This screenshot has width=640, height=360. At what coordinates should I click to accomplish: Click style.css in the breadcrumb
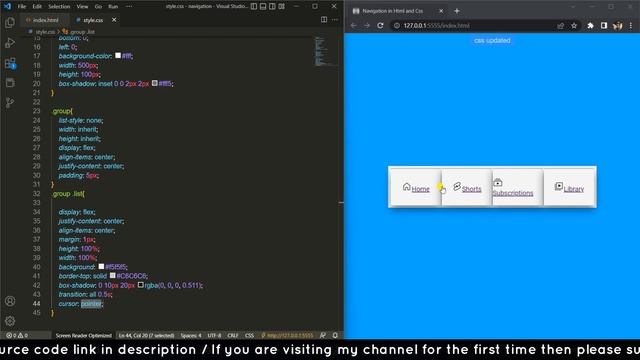(x=45, y=32)
